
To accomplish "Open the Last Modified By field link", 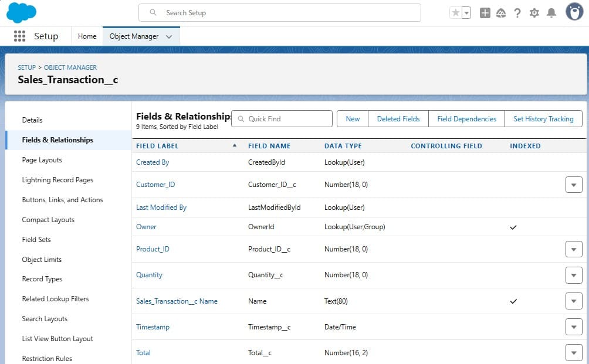I will tap(161, 207).
